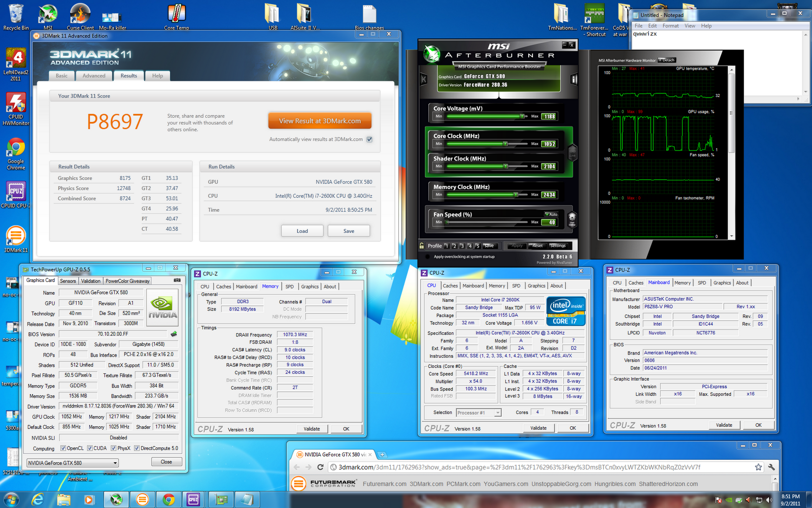Click Close button in GPU-Z

[166, 462]
